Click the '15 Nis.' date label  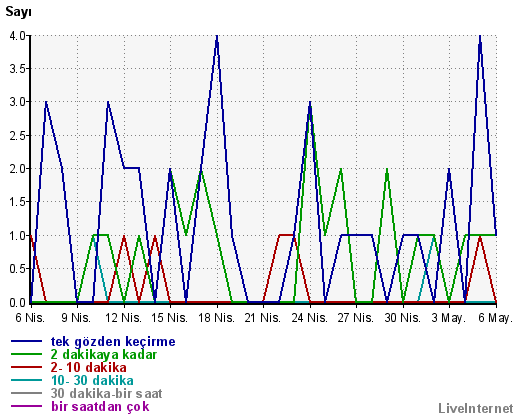click(x=170, y=318)
